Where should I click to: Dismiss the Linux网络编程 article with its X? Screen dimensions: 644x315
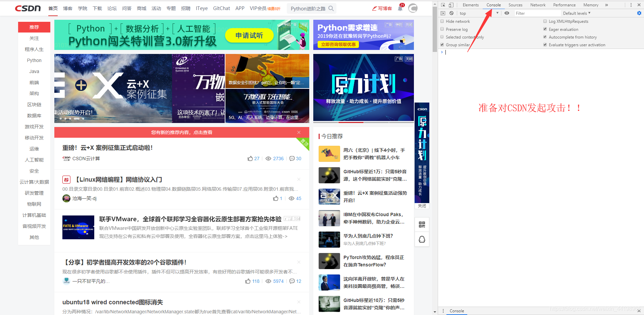[299, 179]
